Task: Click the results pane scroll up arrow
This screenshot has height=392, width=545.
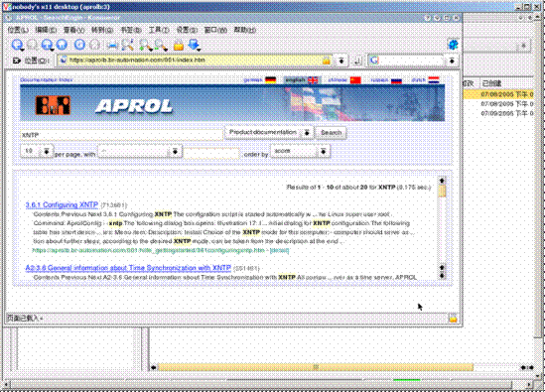Action: (442, 181)
